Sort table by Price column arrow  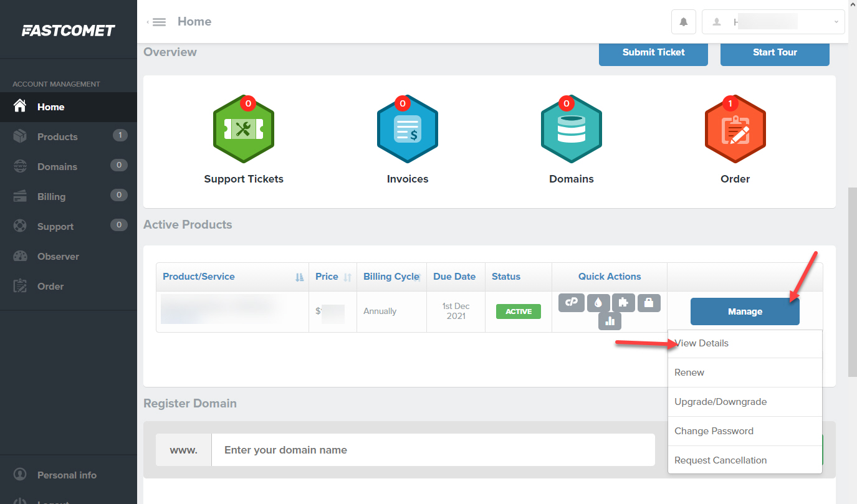click(x=348, y=277)
